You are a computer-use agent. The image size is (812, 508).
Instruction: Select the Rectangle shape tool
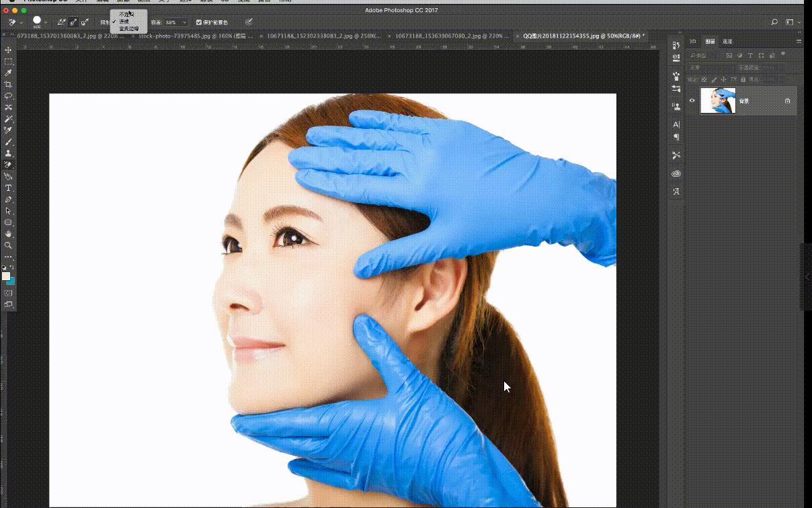pyautogui.click(x=9, y=222)
